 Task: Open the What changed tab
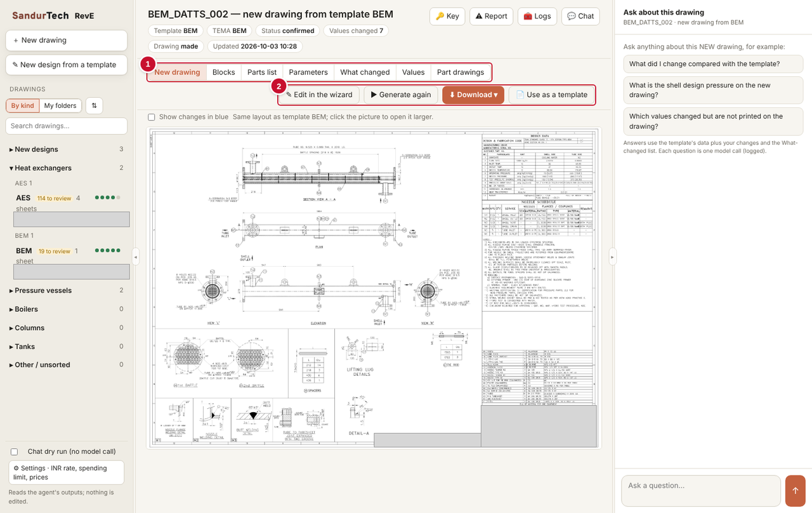pyautogui.click(x=365, y=72)
